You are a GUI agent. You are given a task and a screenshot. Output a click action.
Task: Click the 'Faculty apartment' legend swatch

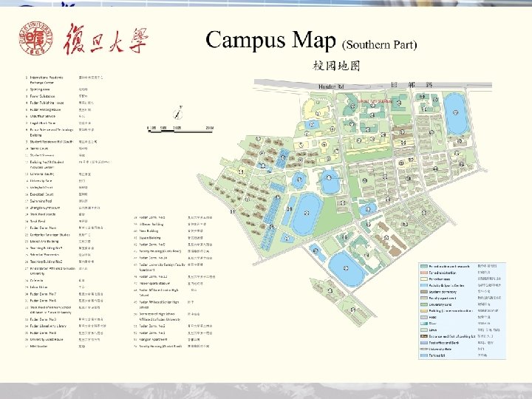click(424, 299)
